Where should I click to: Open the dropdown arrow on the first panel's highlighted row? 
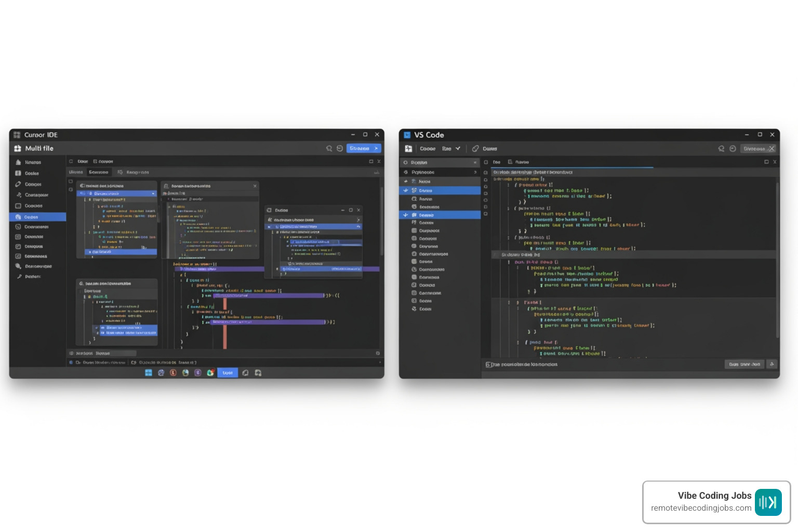tap(153, 193)
